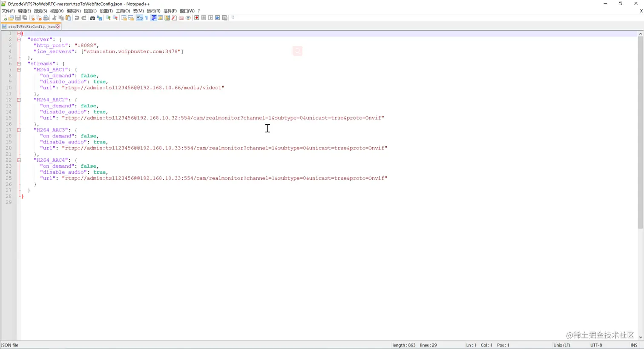Image resolution: width=644 pixels, height=349 pixels.
Task: Open the 编码(N) menu
Action: click(x=73, y=11)
